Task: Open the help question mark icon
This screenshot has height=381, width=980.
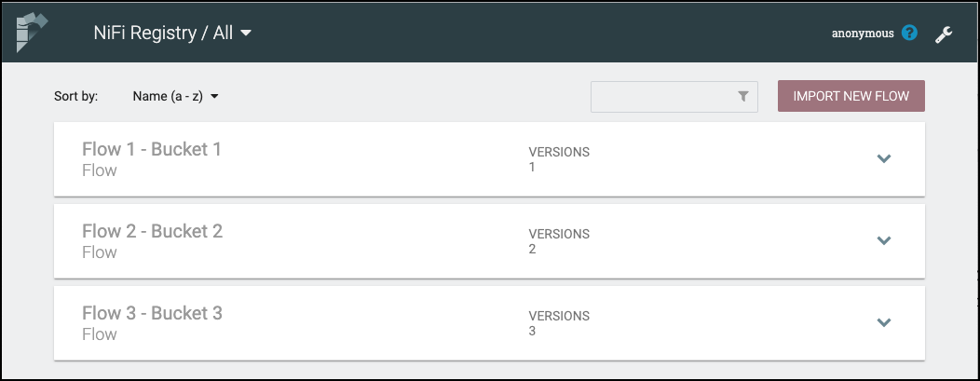Action: click(x=910, y=34)
